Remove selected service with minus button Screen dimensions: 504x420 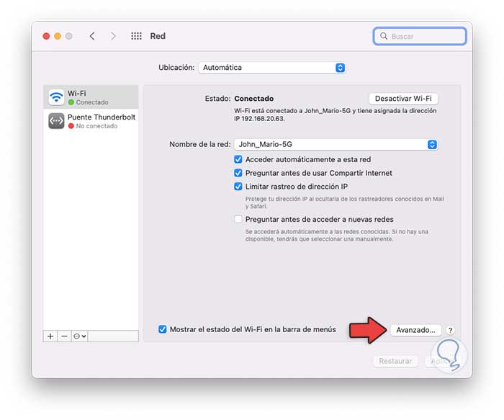coord(64,336)
